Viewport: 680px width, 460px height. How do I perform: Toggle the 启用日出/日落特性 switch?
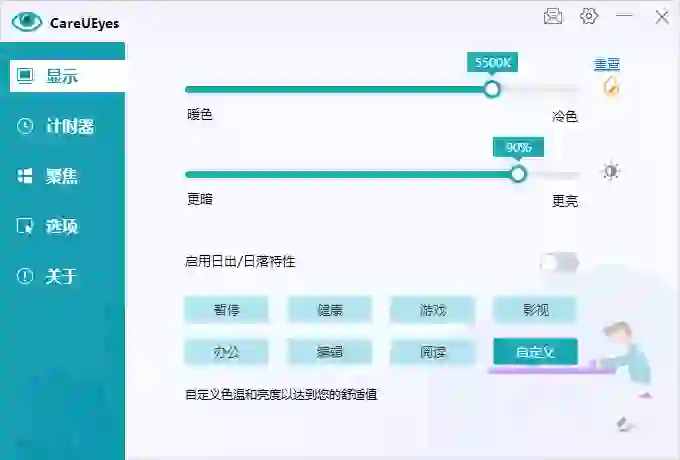(x=559, y=262)
